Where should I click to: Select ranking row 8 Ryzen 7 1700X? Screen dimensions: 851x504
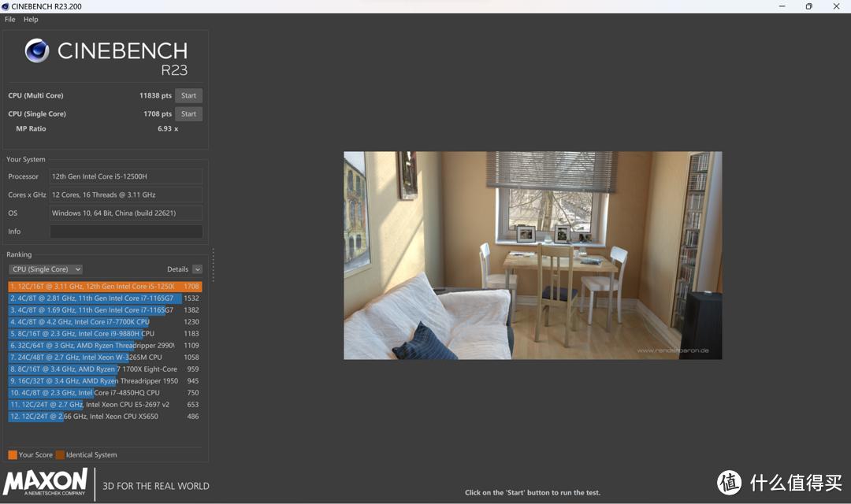[x=105, y=369]
